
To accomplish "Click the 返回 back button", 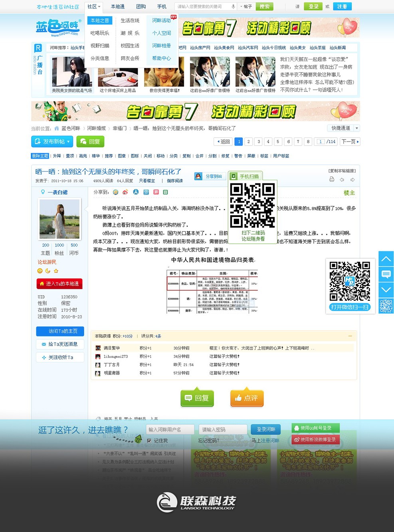I will point(223,142).
